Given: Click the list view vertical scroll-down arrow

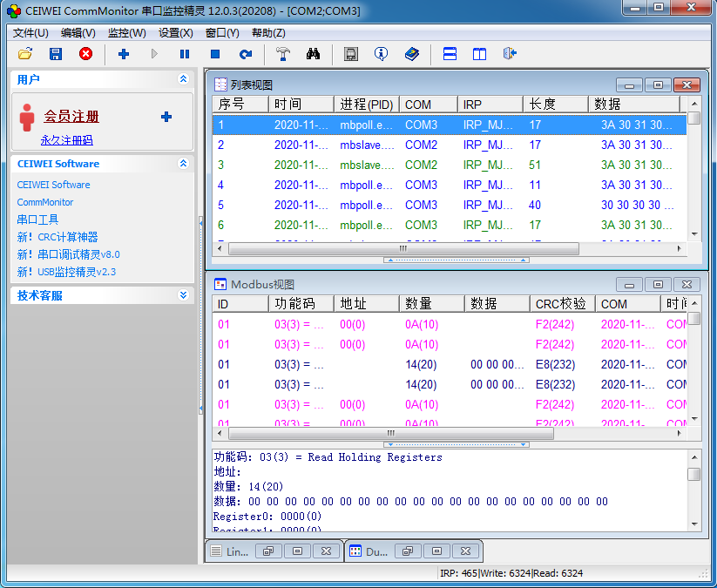Looking at the screenshot, I should [x=694, y=234].
